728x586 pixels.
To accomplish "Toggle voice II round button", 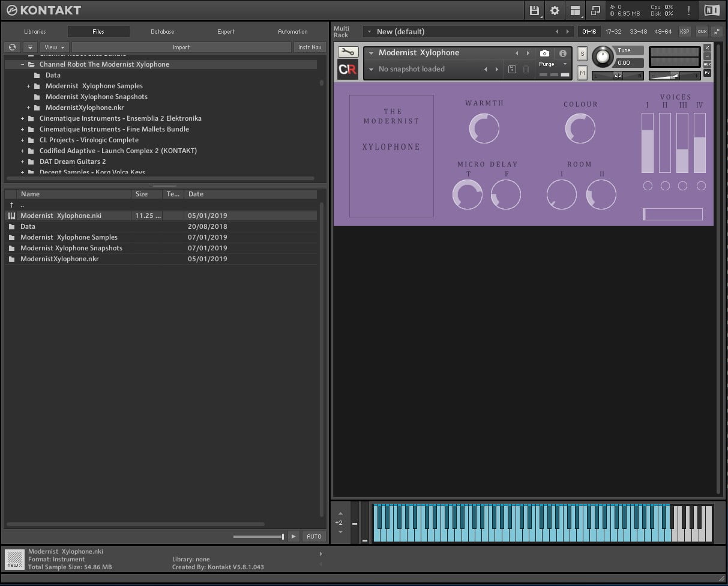I will tap(665, 186).
